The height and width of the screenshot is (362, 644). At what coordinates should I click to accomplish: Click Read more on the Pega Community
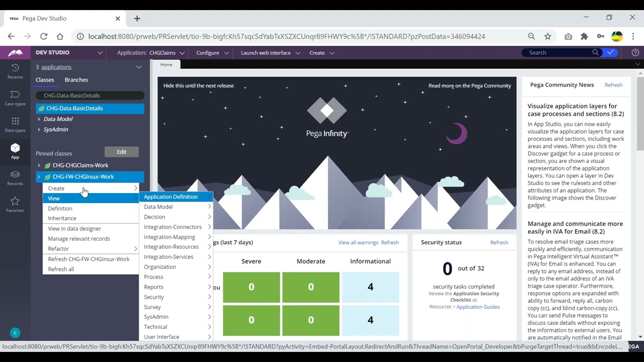pos(470,85)
